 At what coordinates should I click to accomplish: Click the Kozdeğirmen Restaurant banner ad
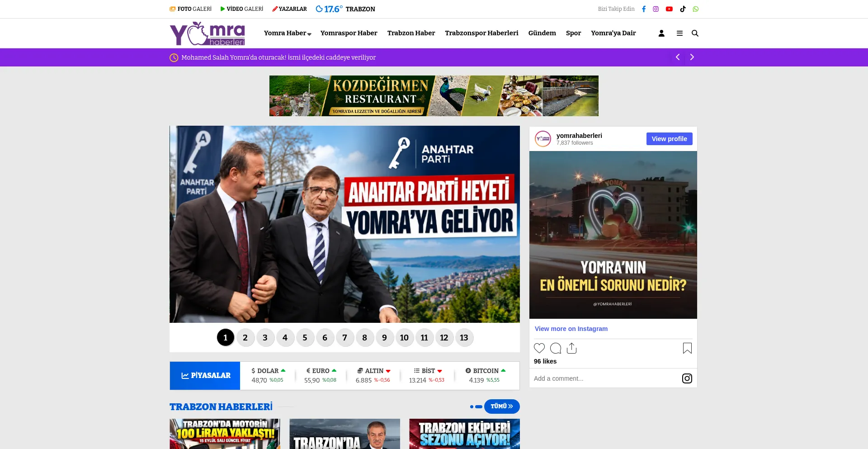[434, 96]
